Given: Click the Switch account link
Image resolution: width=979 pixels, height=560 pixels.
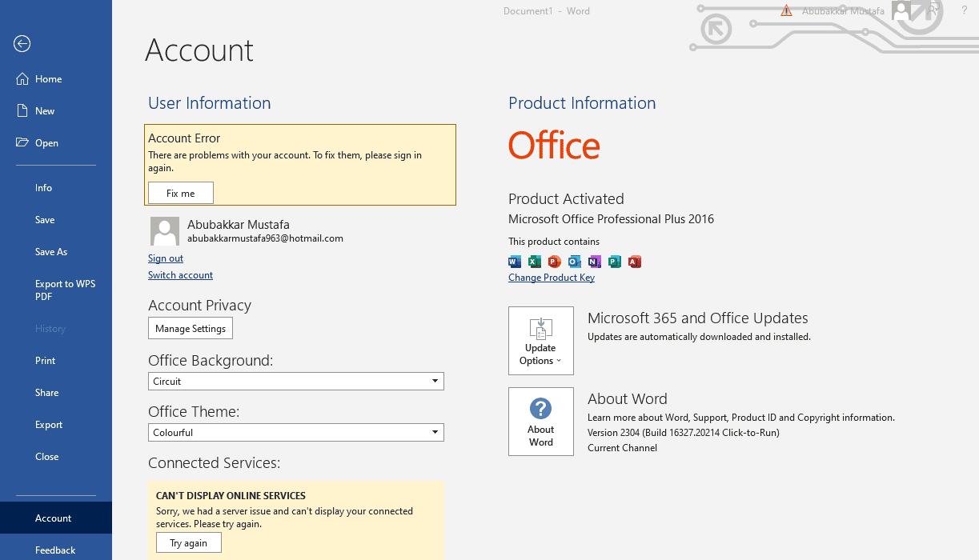Looking at the screenshot, I should click(x=181, y=275).
